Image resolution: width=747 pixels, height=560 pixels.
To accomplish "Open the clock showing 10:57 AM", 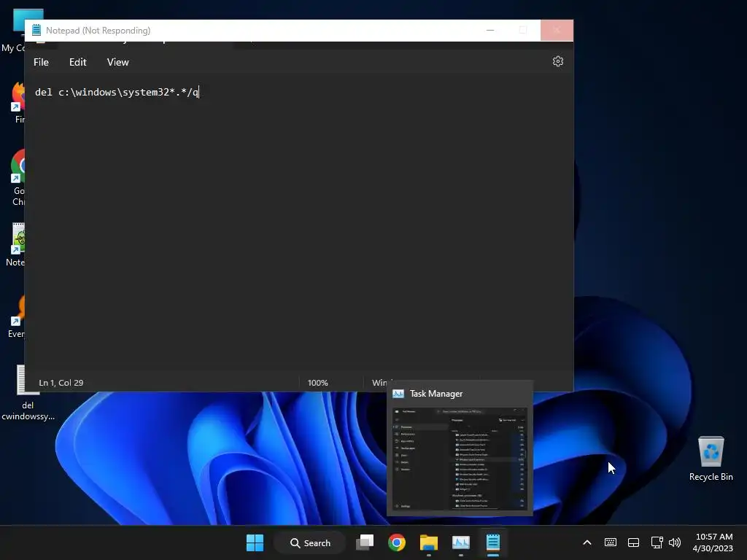I will [x=713, y=542].
